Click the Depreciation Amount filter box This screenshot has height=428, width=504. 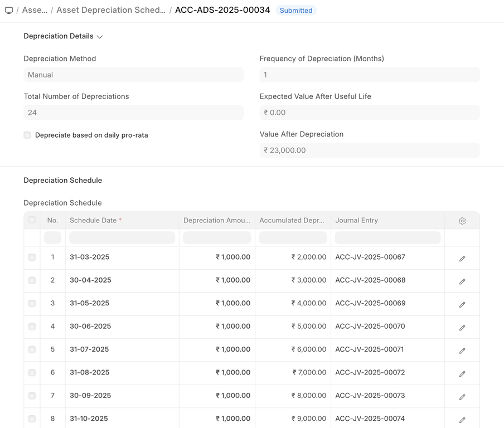pos(217,238)
